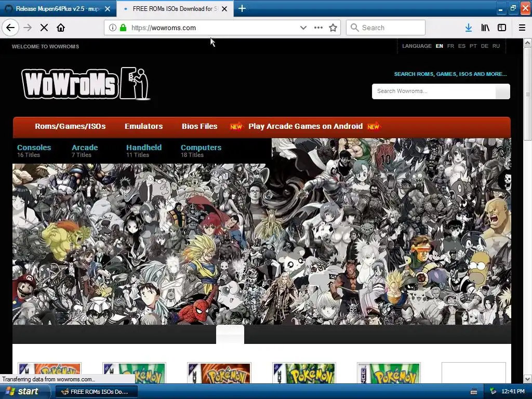Click the page scrollbar down arrow
The width and height of the screenshot is (532, 399).
click(527, 379)
